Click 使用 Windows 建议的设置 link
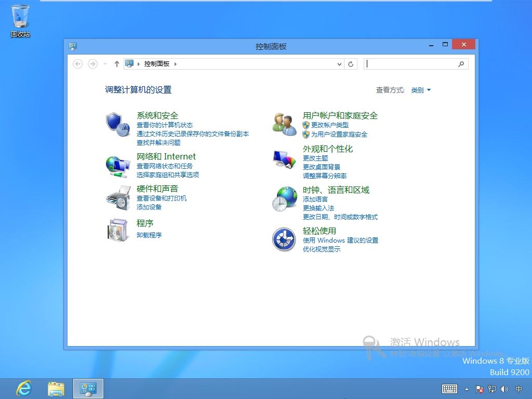The image size is (532, 399). click(x=341, y=240)
